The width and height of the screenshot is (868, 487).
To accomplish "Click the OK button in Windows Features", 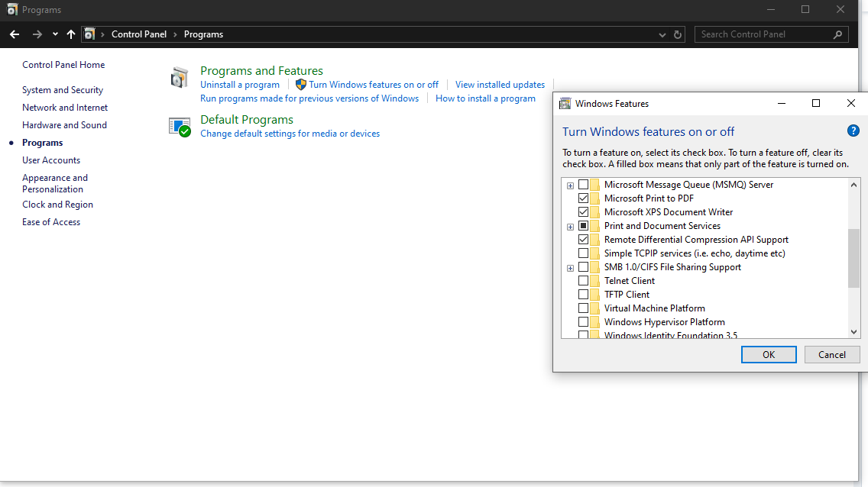I will [769, 354].
